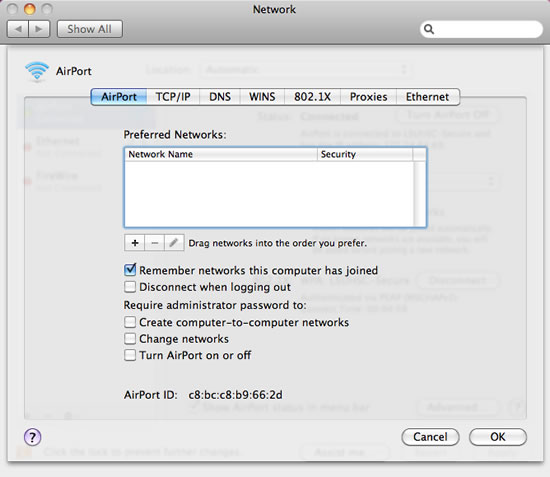The height and width of the screenshot is (477, 550).
Task: Tick the Change networks checkbox
Action: (x=130, y=338)
